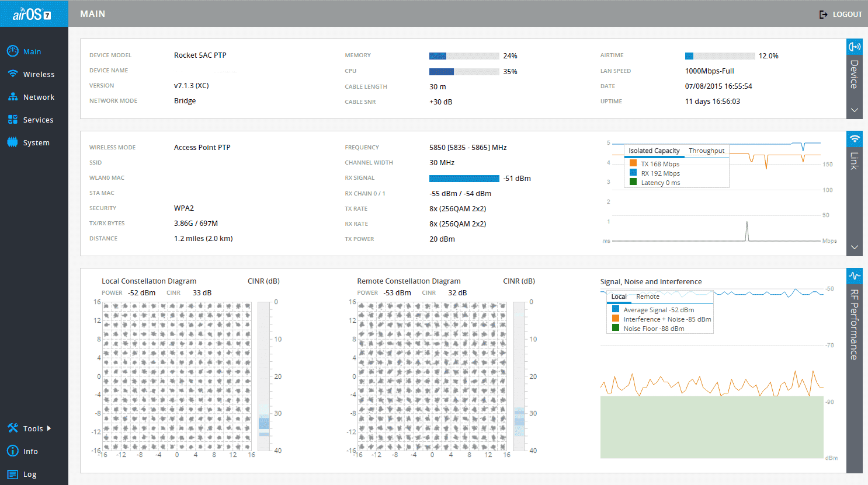868x485 pixels.
Task: Collapse the Link panel chevron
Action: [x=854, y=247]
